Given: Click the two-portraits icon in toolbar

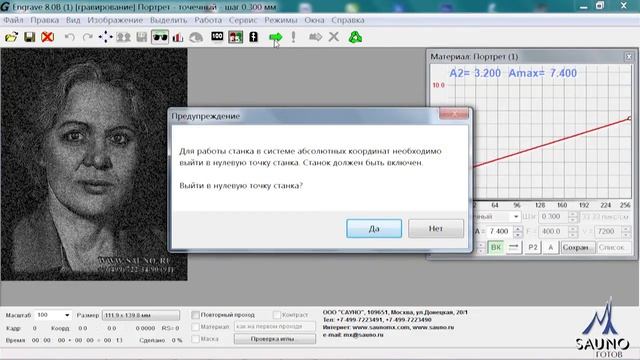Looking at the screenshot, I should (x=123, y=37).
